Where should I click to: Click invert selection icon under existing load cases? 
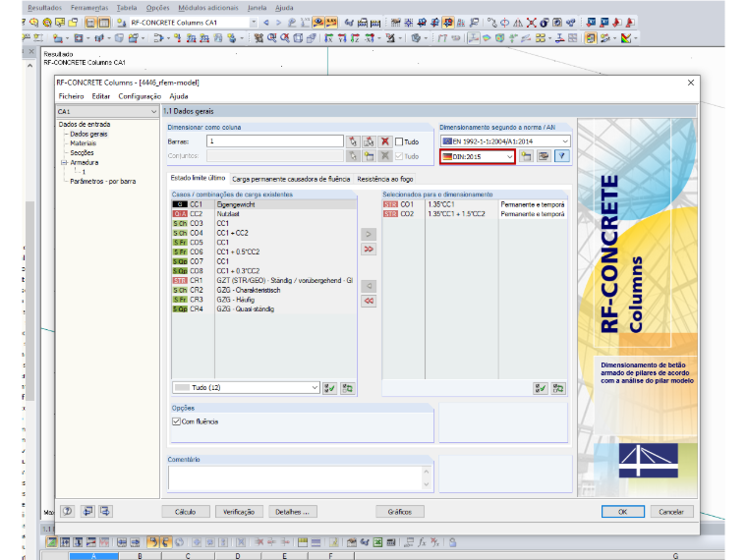coord(347,388)
